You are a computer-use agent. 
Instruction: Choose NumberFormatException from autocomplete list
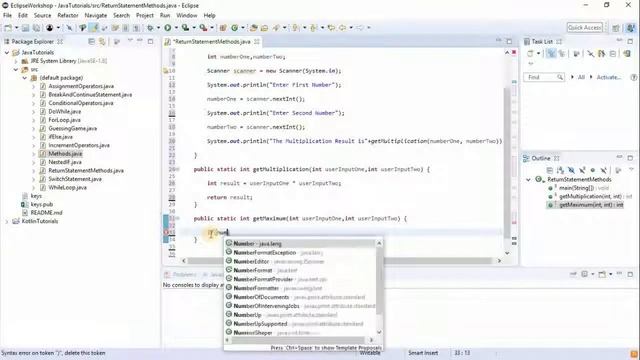tap(300, 252)
